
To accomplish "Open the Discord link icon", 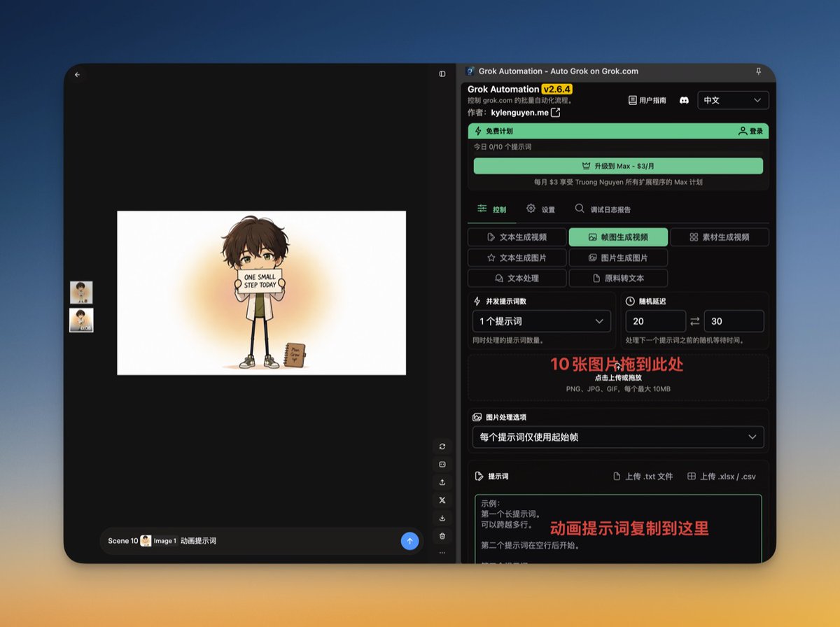I will coord(684,100).
